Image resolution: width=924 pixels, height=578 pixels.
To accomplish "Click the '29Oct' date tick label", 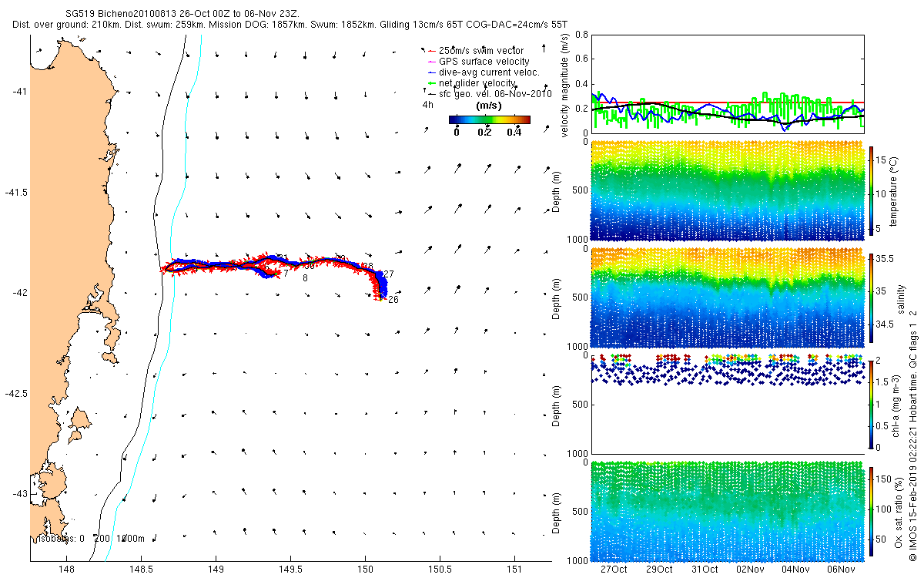I will tap(659, 570).
